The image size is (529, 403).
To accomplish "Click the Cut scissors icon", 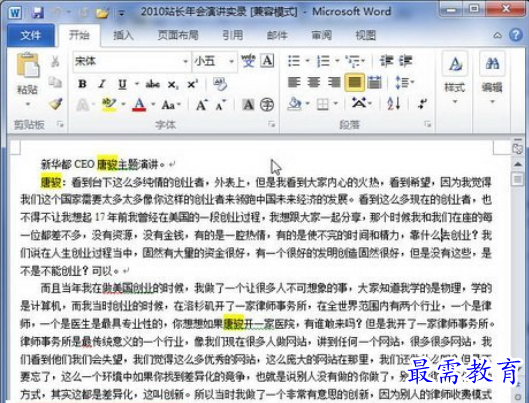I will click(55, 61).
